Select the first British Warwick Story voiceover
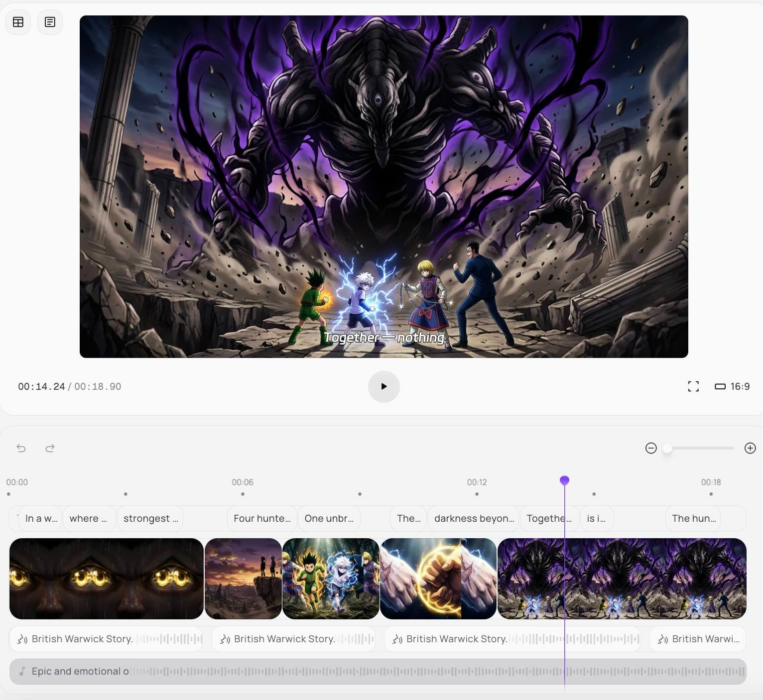Viewport: 763px width, 700px height. point(106,639)
